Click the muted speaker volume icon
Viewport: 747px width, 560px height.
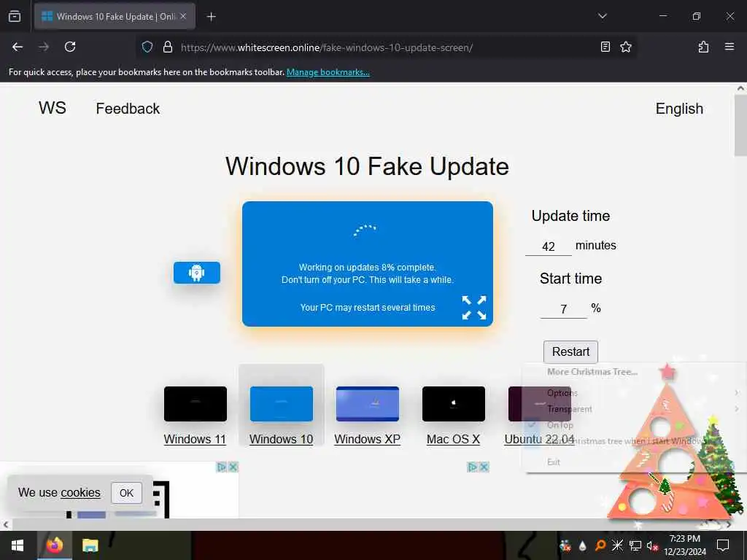click(x=652, y=545)
